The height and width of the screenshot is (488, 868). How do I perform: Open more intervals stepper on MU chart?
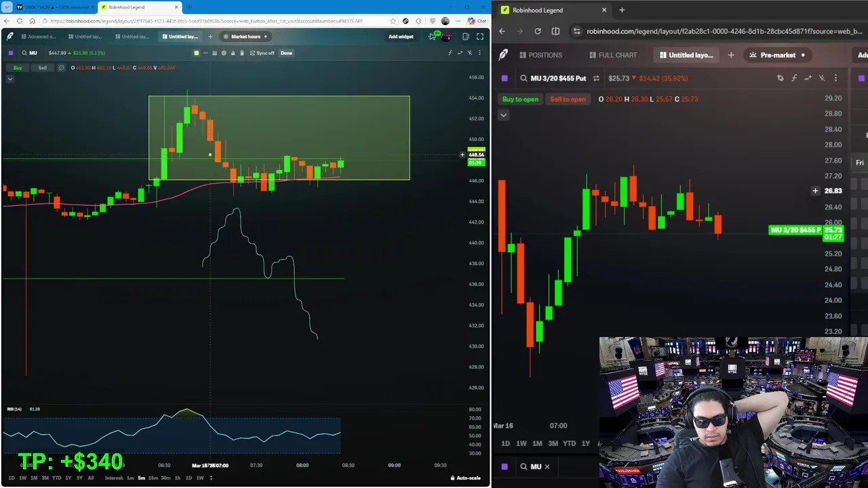point(211,478)
